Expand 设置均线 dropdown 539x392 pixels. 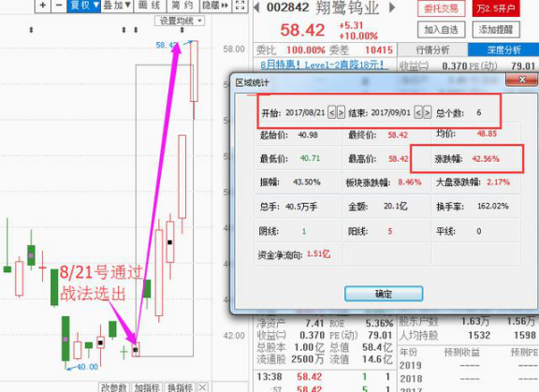[180, 22]
